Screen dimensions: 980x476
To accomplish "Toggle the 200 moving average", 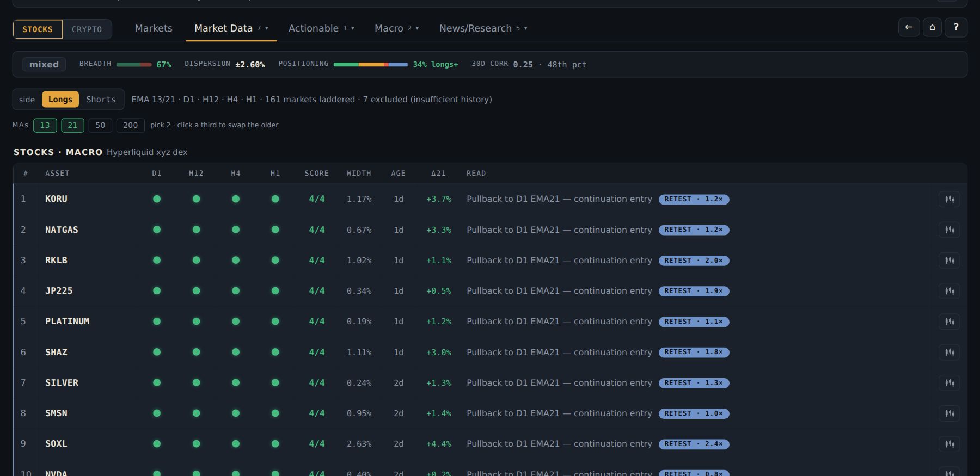I will coord(131,125).
